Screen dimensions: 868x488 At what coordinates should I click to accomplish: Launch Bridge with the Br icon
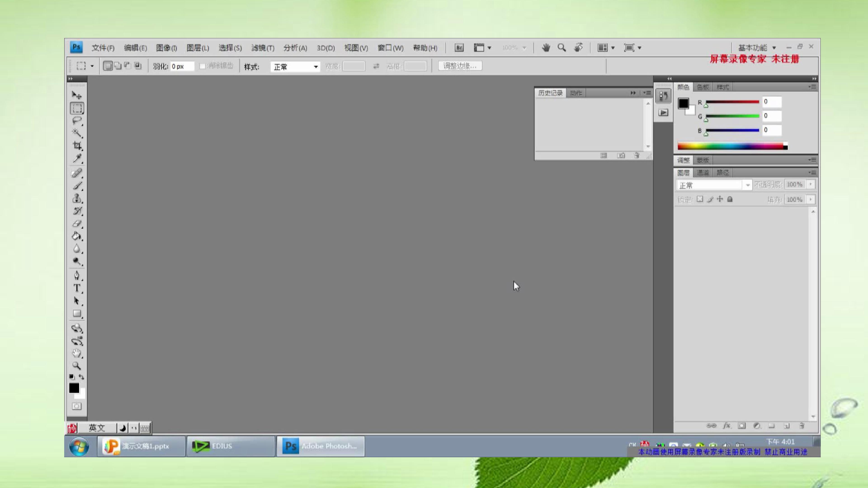point(459,48)
